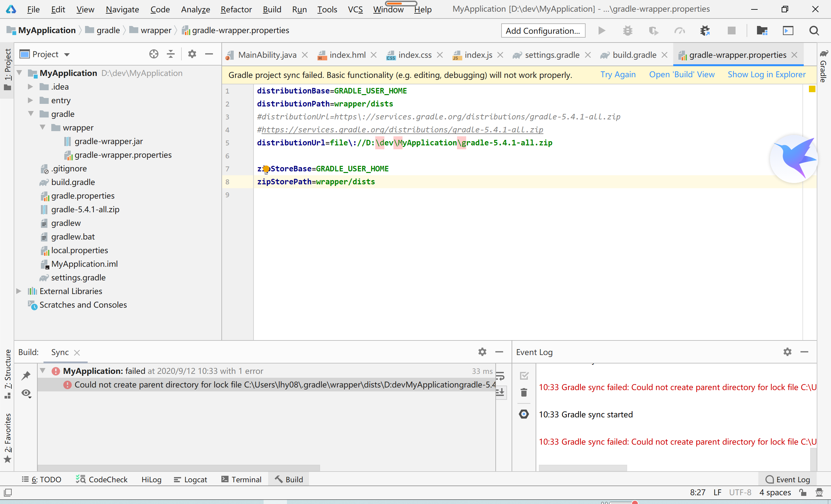The image size is (831, 504).
Task: Open the 4 spaces indent selector
Action: [x=775, y=492]
